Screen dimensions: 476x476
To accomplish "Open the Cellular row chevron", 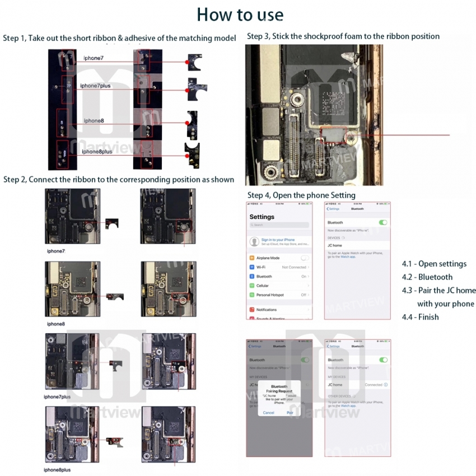I will pos(308,286).
